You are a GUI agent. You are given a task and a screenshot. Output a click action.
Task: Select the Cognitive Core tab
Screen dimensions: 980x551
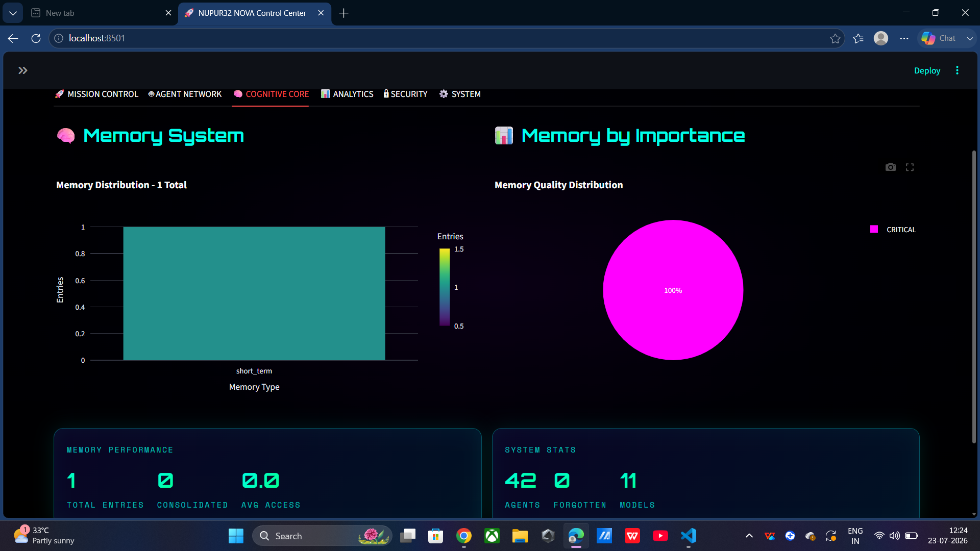point(271,94)
